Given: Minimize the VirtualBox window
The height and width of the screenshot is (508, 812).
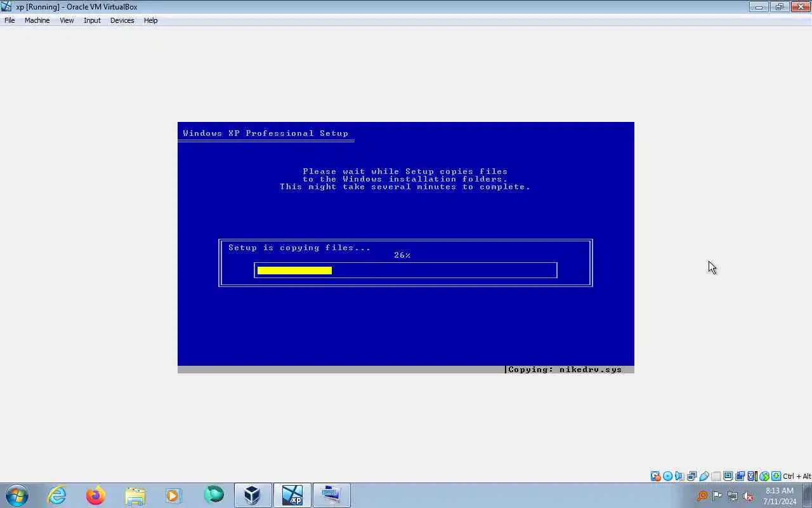Looking at the screenshot, I should click(759, 7).
